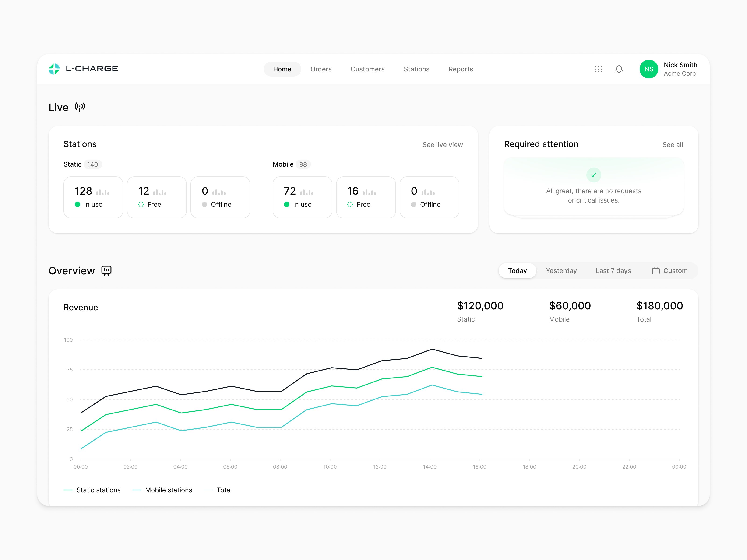Screen dimensions: 747x560
Task: Toggle Mobile stations legend series
Action: coord(162,490)
